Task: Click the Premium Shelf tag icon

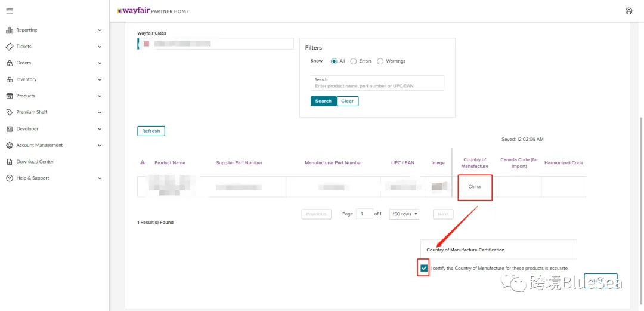Action: tap(10, 112)
